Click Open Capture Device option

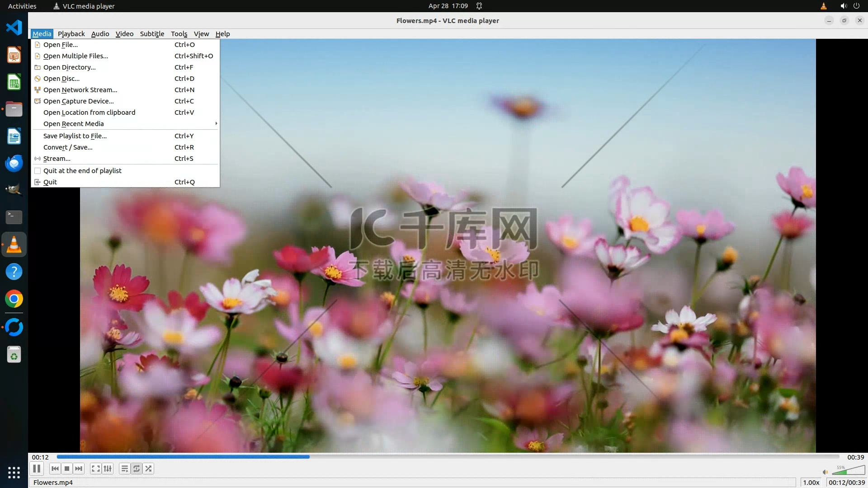[78, 101]
